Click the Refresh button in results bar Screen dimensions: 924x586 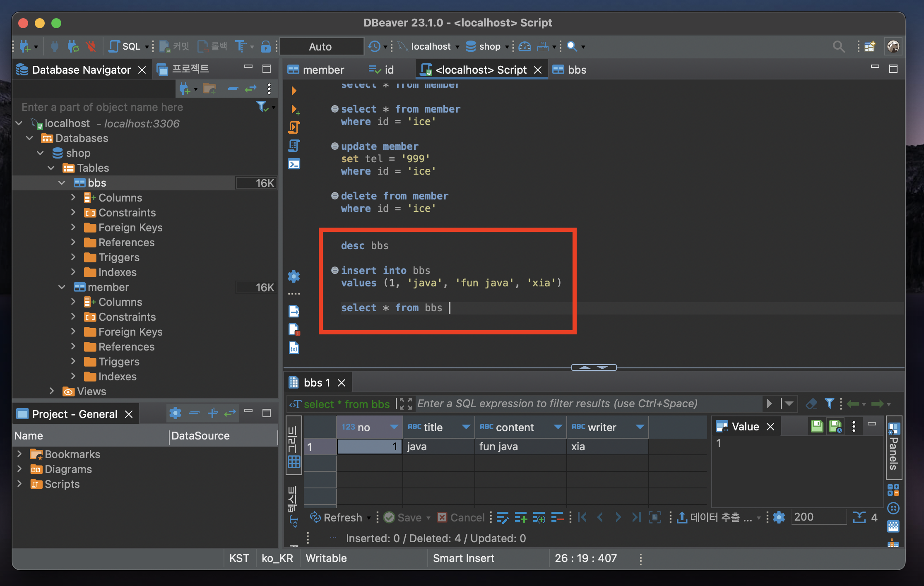click(337, 517)
